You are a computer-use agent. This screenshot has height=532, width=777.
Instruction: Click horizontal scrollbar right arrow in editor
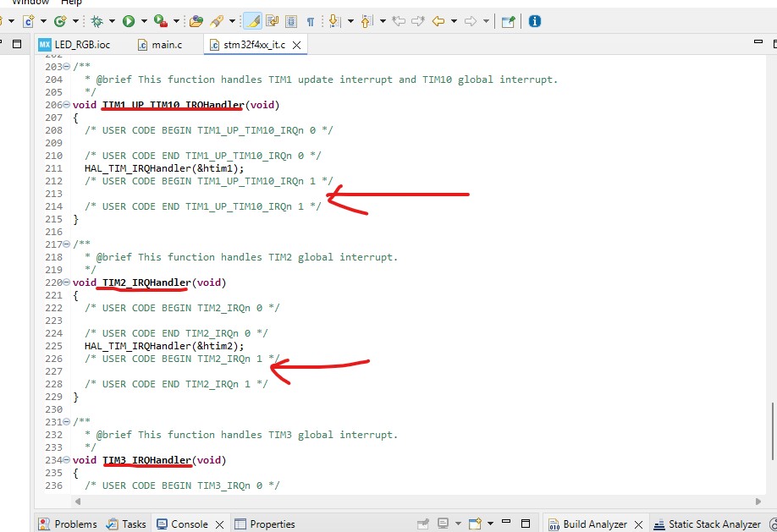click(x=758, y=502)
